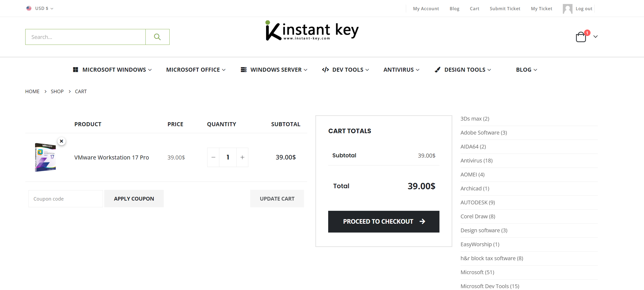Click into the Coupon code field
This screenshot has height=290, width=644.
click(x=66, y=199)
